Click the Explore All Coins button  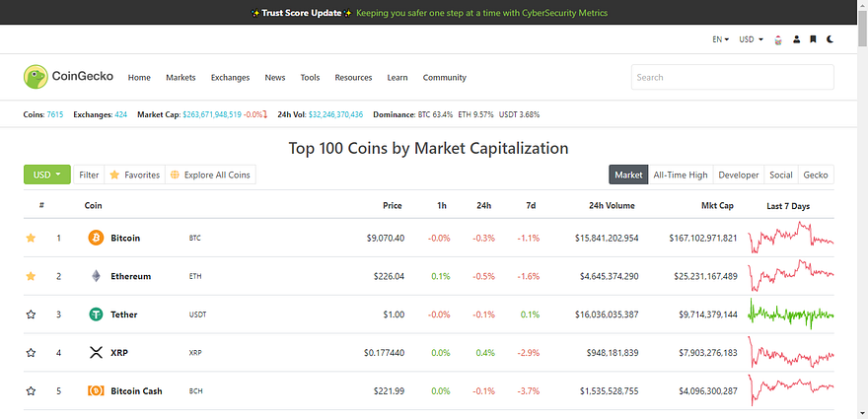coord(211,175)
